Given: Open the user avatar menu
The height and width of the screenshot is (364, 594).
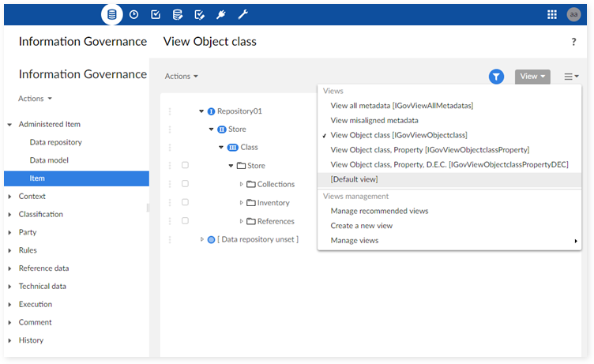Looking at the screenshot, I should (x=574, y=14).
